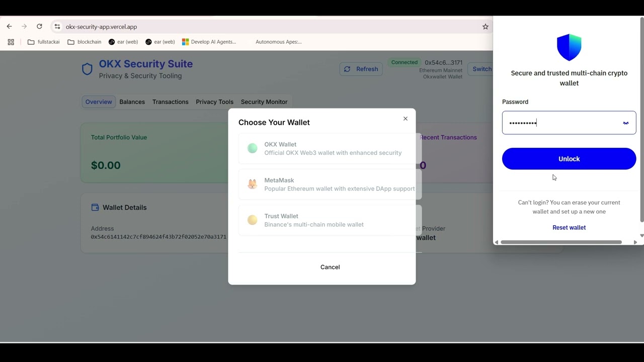Viewport: 644px width, 362px height.
Task: Click the Reset wallet link
Action: pos(569,228)
